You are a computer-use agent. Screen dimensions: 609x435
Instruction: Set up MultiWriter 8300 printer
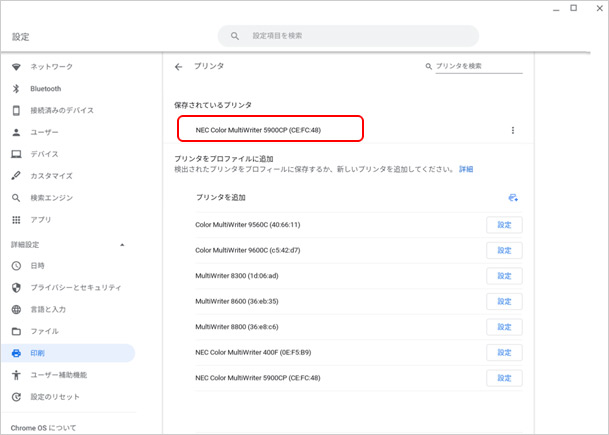point(504,276)
